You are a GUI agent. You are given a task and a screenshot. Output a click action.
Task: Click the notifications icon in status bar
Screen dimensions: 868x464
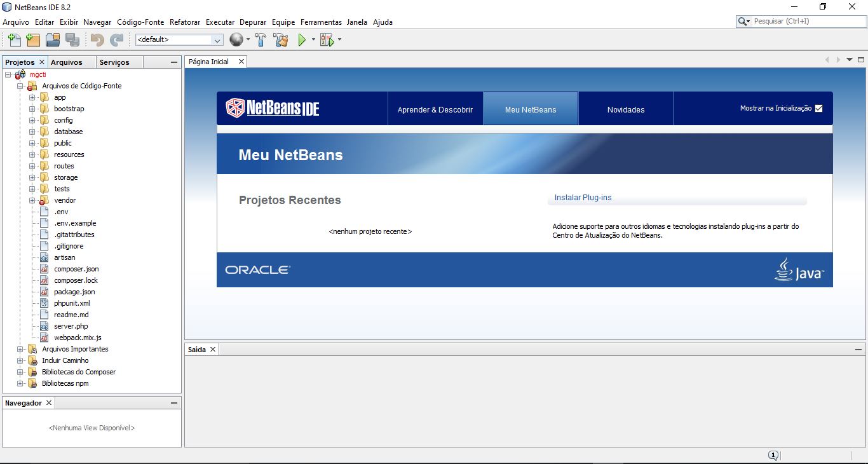[773, 455]
